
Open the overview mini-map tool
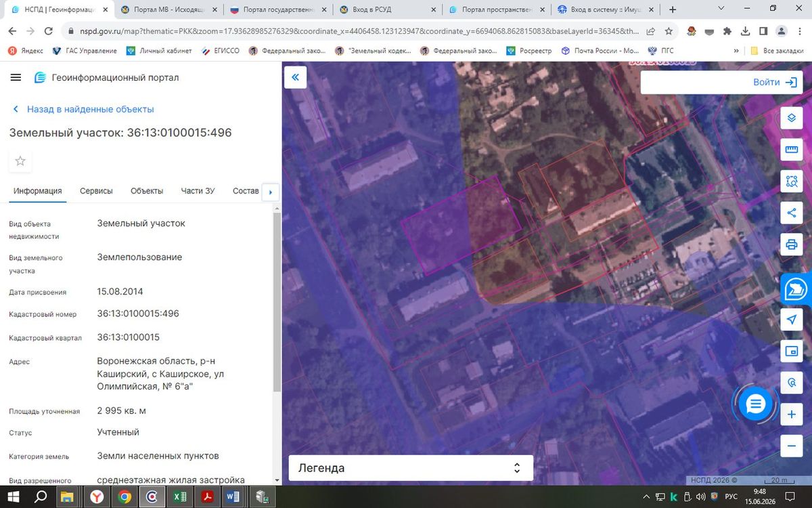coord(791,351)
